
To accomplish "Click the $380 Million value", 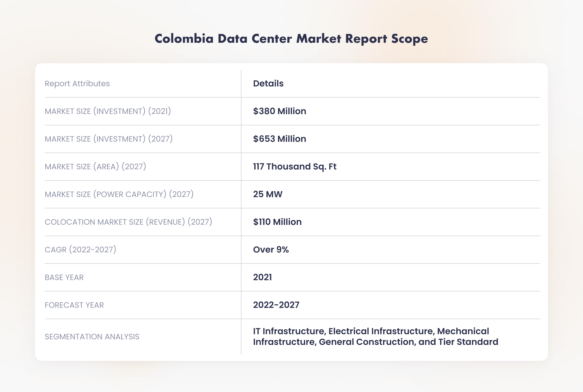I will (x=280, y=111).
